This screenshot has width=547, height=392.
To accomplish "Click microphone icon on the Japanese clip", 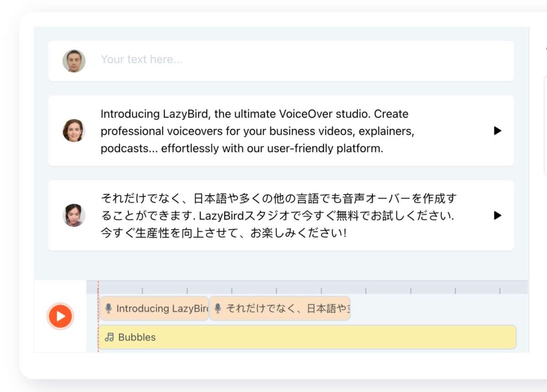I will pyautogui.click(x=218, y=309).
